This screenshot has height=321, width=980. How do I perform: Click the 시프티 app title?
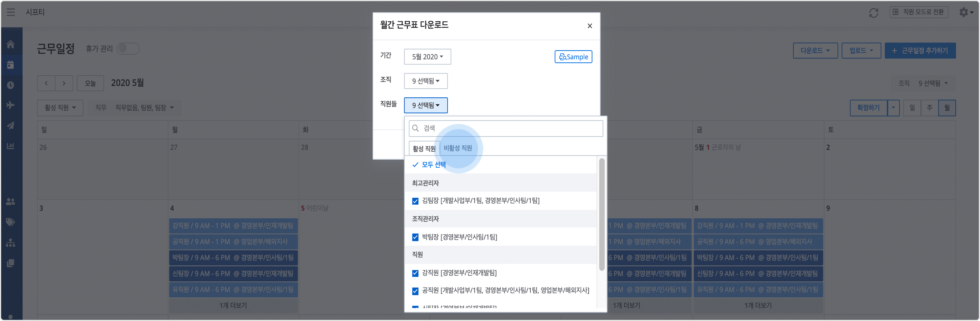tap(35, 12)
